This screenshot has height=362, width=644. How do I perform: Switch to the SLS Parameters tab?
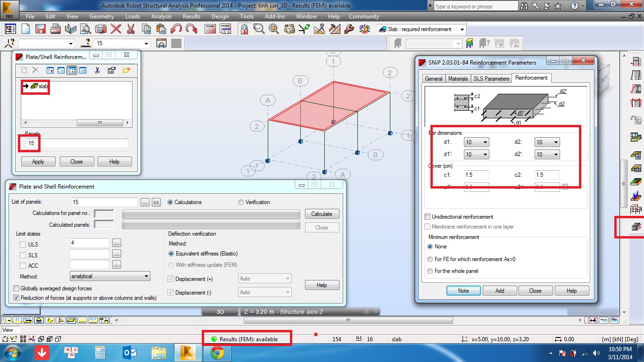(491, 79)
